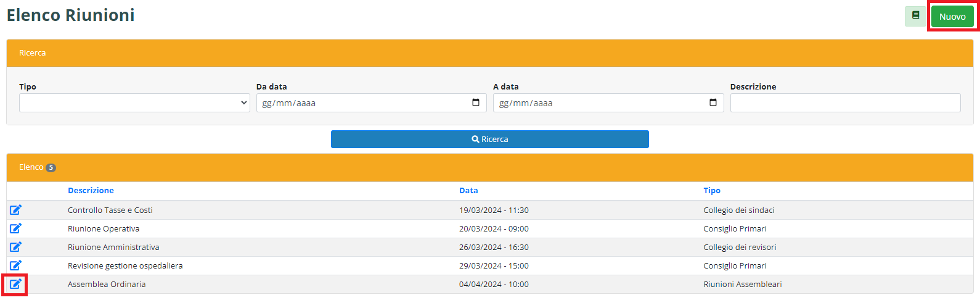Sort list by Descrizione column header
Image resolution: width=980 pixels, height=300 pixels.
coord(91,191)
